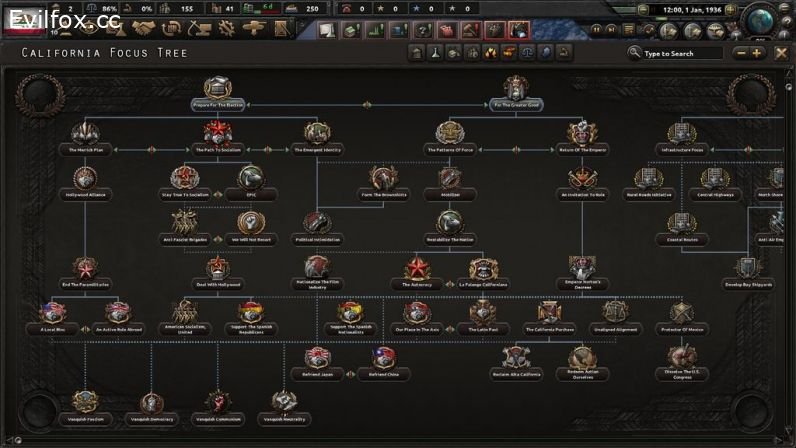Select The California Purchase focus

(x=549, y=314)
